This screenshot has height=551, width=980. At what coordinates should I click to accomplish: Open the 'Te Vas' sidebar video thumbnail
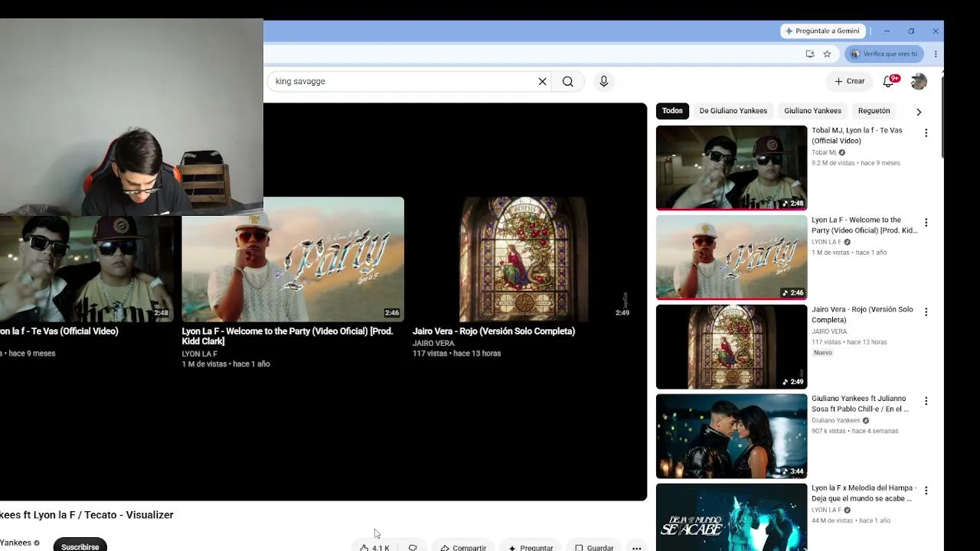(731, 167)
